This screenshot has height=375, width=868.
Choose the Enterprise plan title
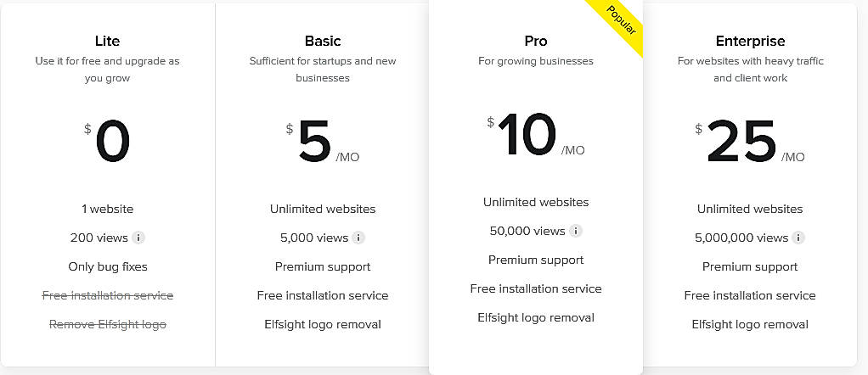[x=750, y=41]
